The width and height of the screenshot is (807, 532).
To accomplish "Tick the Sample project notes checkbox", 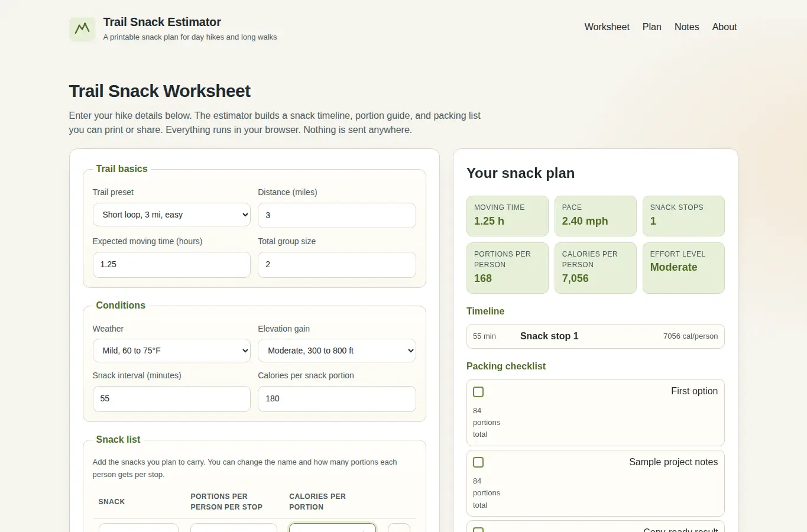I will [x=478, y=462].
